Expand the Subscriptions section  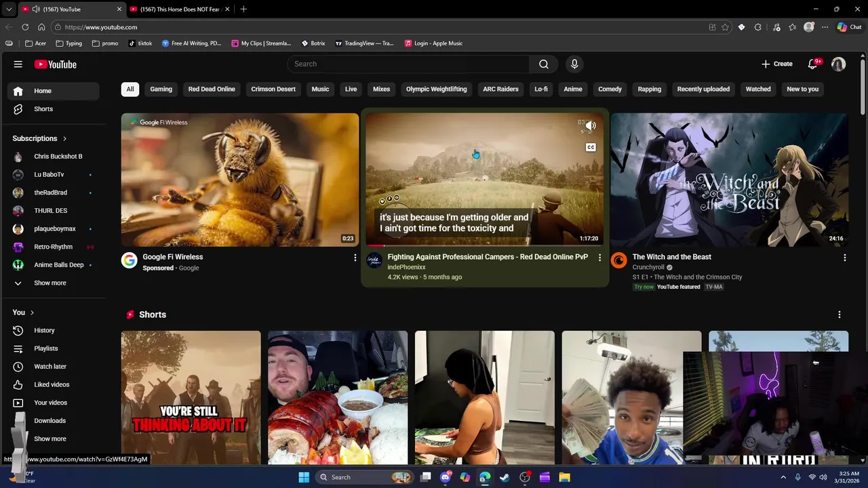tap(39, 138)
